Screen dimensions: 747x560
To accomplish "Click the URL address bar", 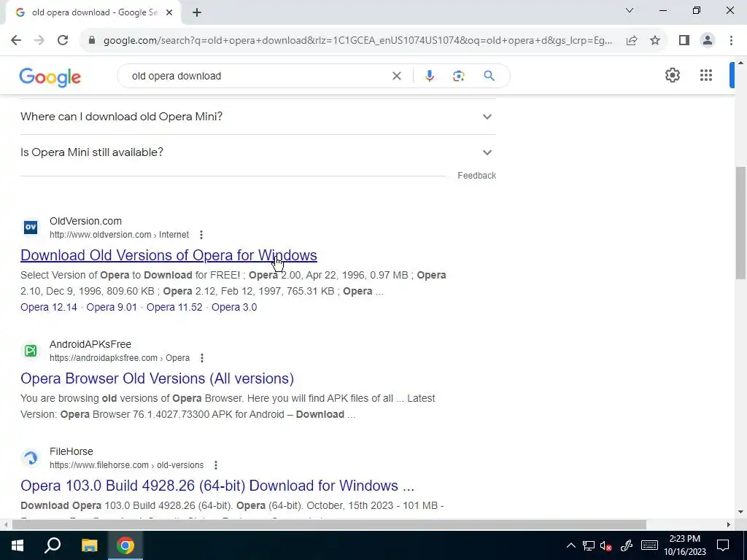I will tap(357, 41).
